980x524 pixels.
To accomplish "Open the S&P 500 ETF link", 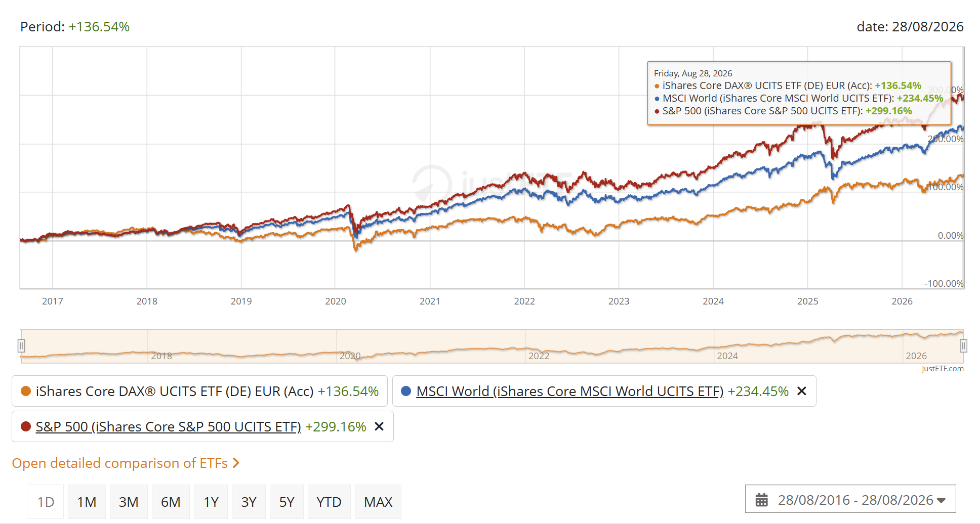I will click(169, 427).
